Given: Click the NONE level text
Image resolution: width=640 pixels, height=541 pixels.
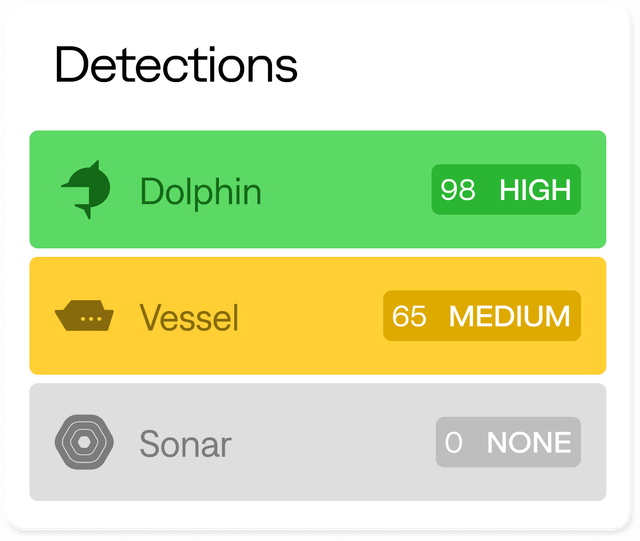Looking at the screenshot, I should coord(529,442).
